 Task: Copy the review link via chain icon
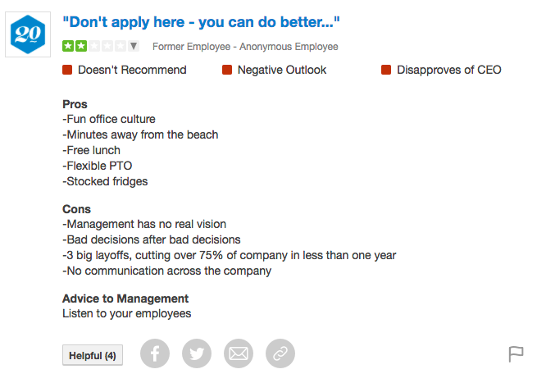pyautogui.click(x=280, y=353)
